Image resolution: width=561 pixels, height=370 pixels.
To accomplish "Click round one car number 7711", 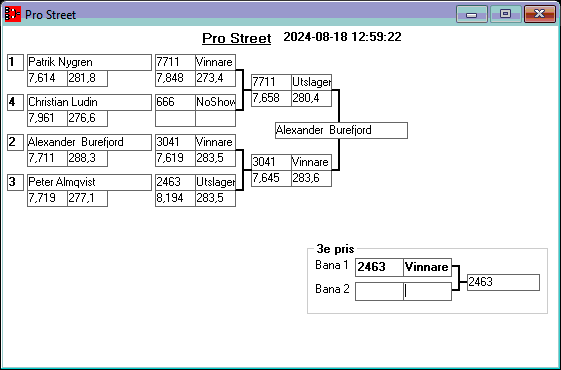I will (175, 62).
